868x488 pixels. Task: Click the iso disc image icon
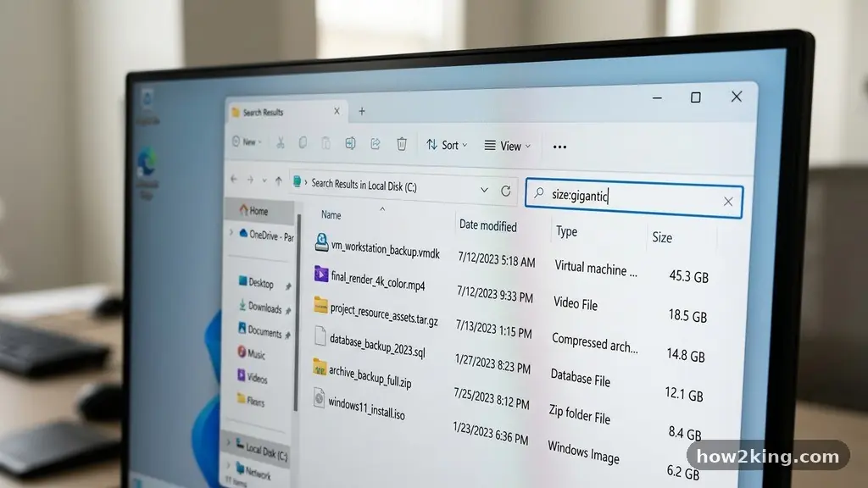319,398
